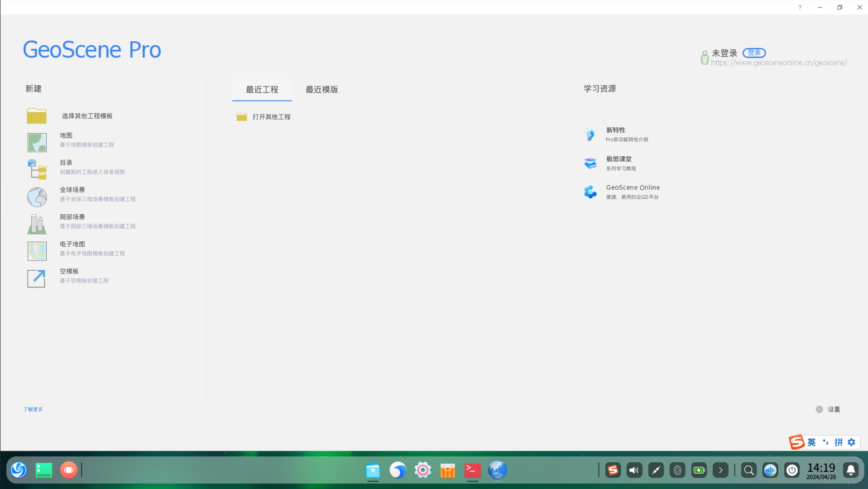Click 打开其他工程 to open another project
Screen dimensions: 868x489
pyautogui.click(x=272, y=117)
